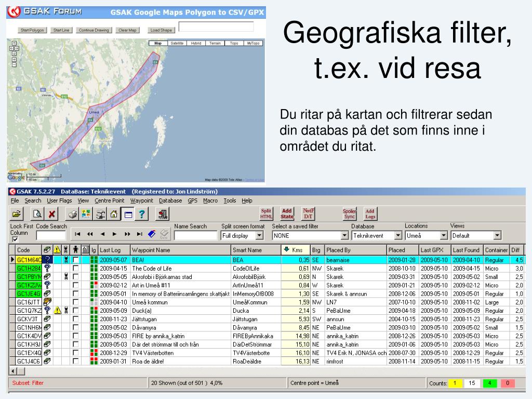The width and height of the screenshot is (532, 399).
Task: Toggle user flag checkbox for BEA! row
Action: coord(76,260)
